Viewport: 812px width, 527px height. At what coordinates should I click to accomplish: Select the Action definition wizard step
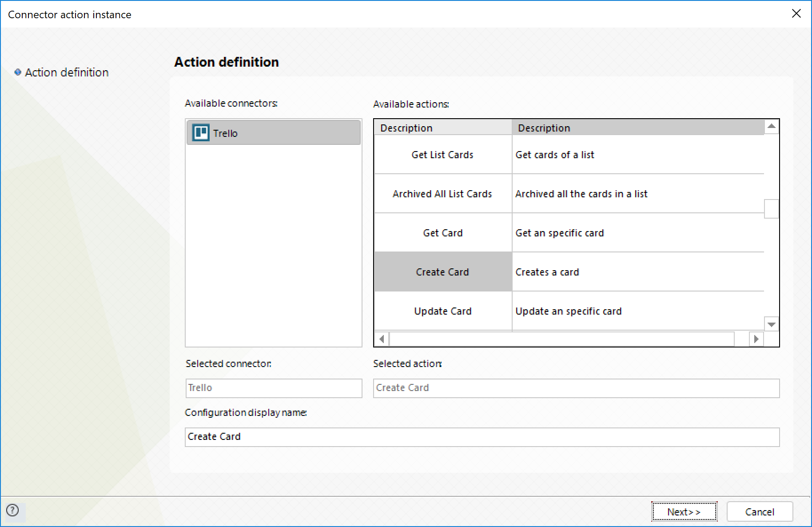point(67,72)
